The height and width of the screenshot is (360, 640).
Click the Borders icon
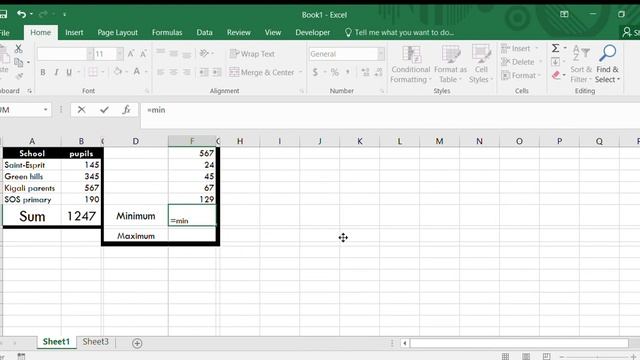(93, 72)
